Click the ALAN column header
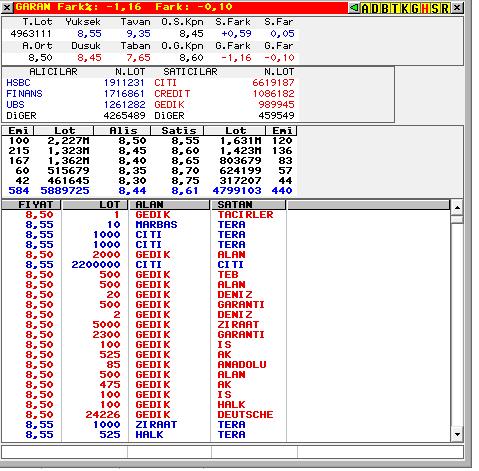Image resolution: width=479 pixels, height=471 pixels. (169, 204)
